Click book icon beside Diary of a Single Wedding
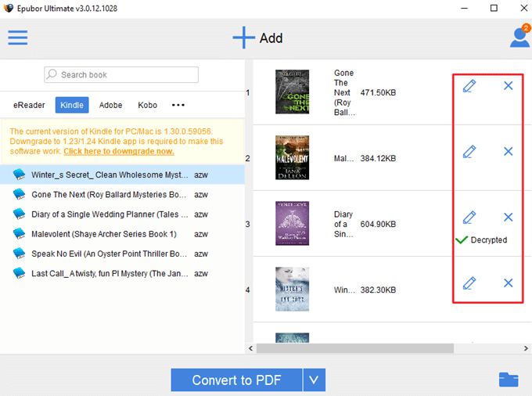Viewport: 532px width, 396px height. (19, 214)
